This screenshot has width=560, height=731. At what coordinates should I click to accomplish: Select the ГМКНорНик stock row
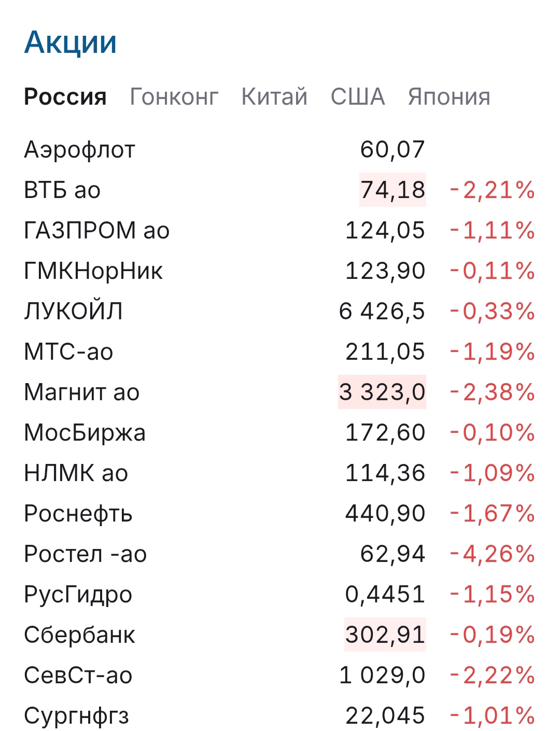(93, 271)
